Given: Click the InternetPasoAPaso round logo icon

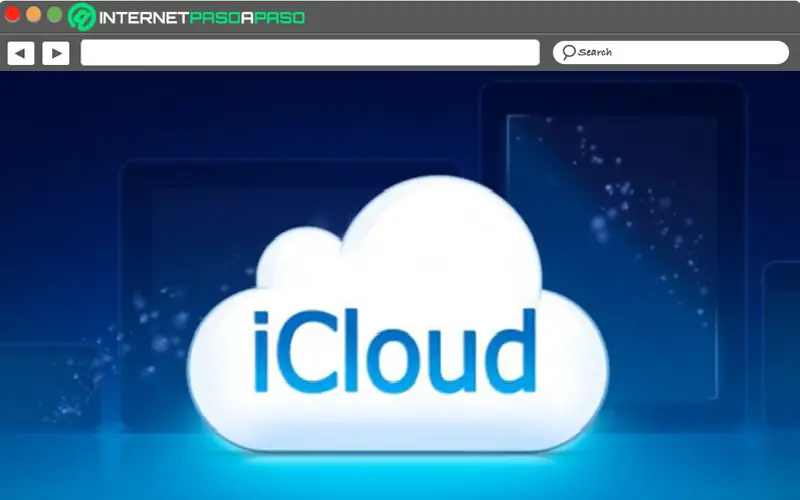Looking at the screenshot, I should [82, 17].
